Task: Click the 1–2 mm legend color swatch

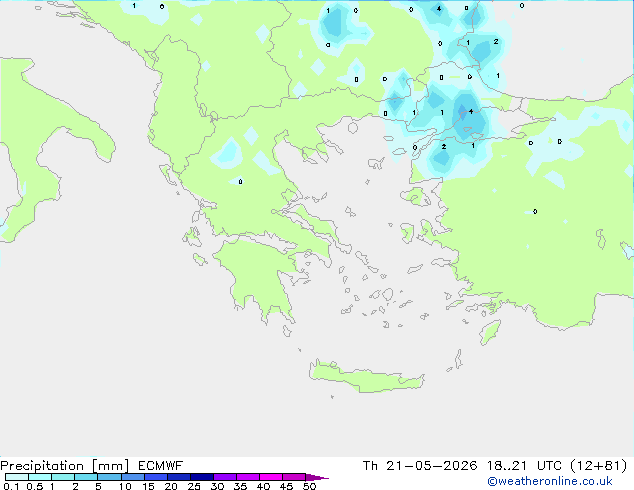Action: point(63,477)
